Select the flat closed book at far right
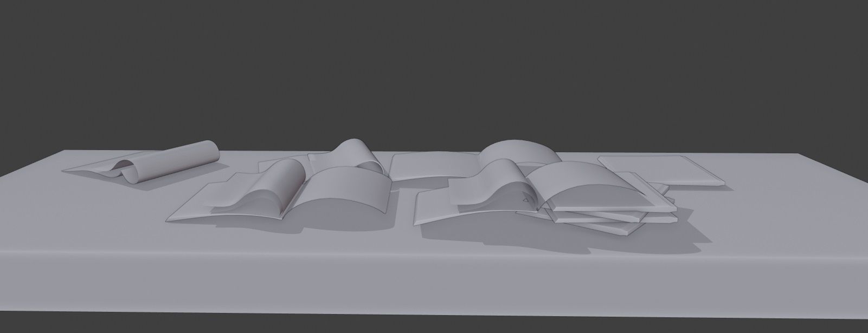868x333 pixels. pos(660,171)
